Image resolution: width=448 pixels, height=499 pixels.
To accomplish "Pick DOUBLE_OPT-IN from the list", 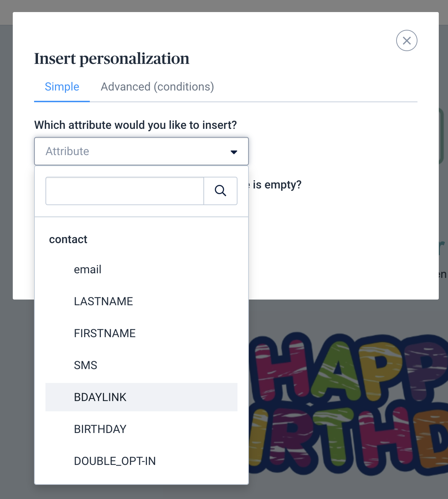I will click(x=115, y=461).
